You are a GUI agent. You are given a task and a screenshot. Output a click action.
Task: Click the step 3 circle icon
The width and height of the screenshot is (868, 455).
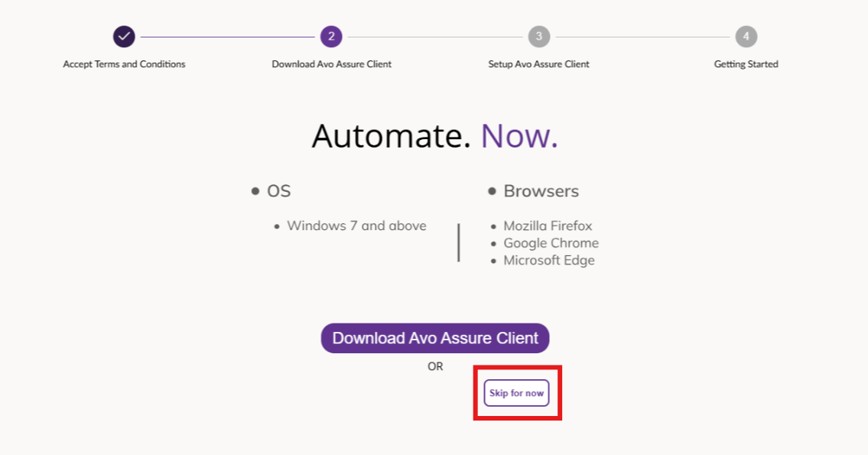point(538,36)
